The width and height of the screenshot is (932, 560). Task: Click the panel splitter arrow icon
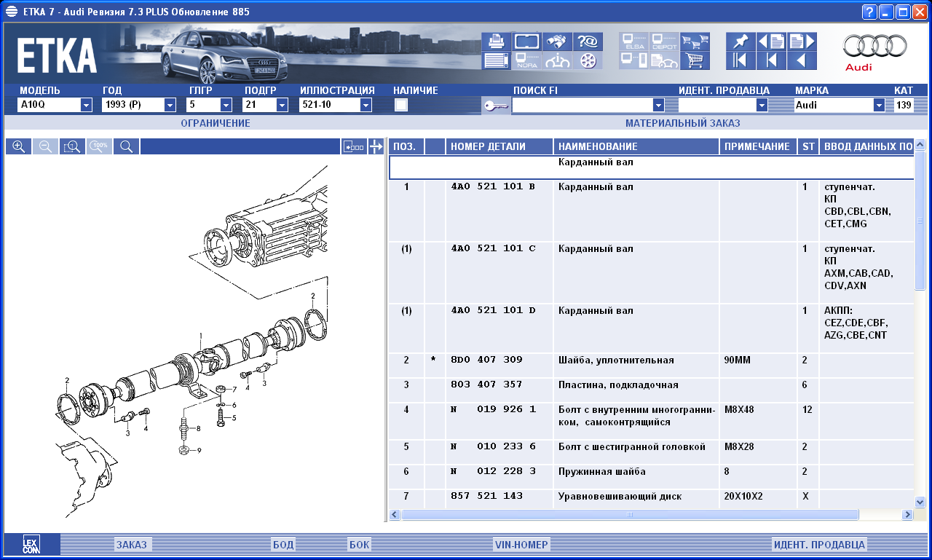pos(376,146)
